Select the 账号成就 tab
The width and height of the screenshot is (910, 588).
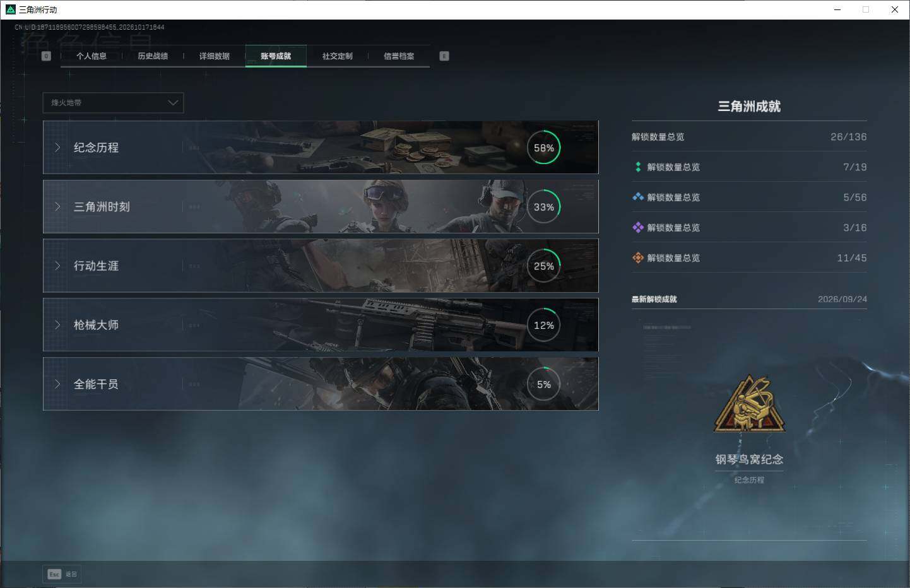pos(276,56)
